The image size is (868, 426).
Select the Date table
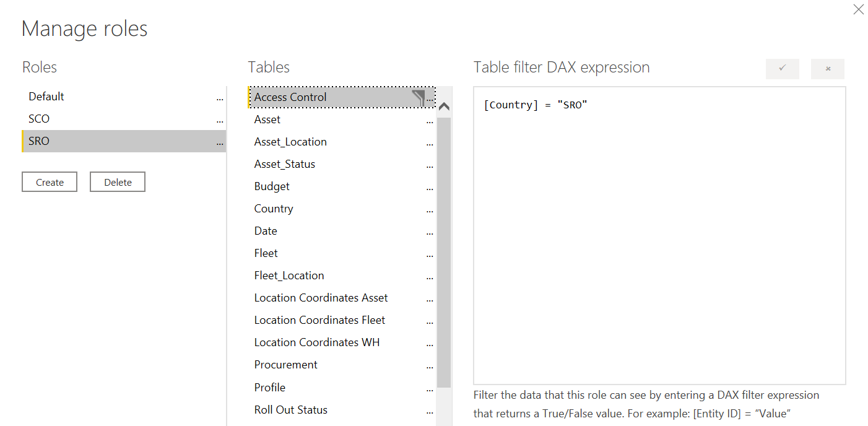pyautogui.click(x=342, y=231)
